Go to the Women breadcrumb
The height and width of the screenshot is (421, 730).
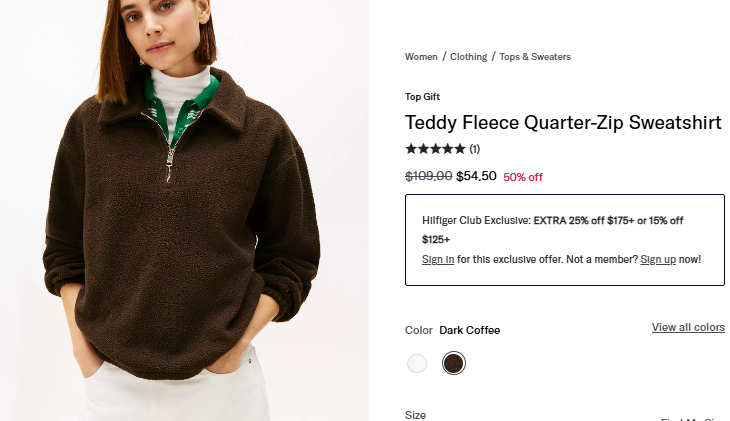[x=421, y=57]
